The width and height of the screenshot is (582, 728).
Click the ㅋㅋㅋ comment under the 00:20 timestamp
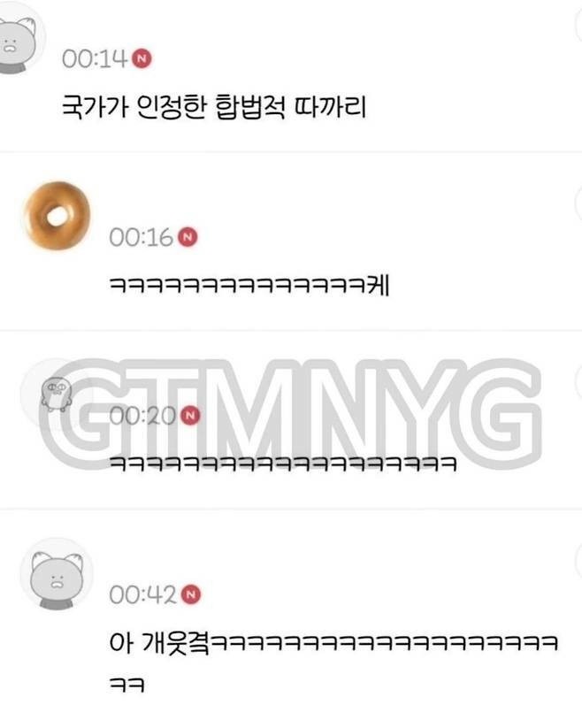284,464
